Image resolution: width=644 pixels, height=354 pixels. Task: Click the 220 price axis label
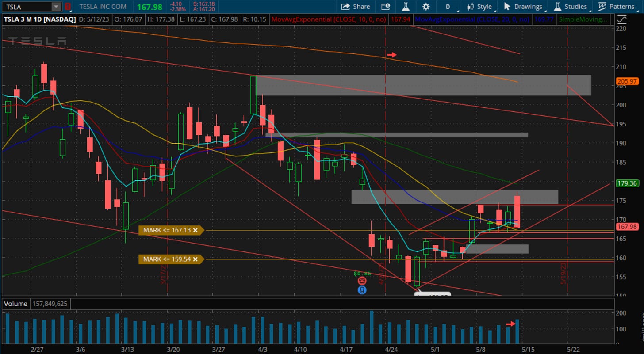[x=621, y=28]
